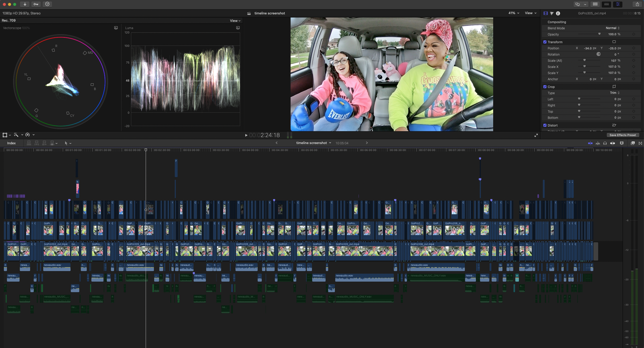Open the viewer 41% zoom dropdown
This screenshot has height=348, width=644.
pyautogui.click(x=514, y=13)
